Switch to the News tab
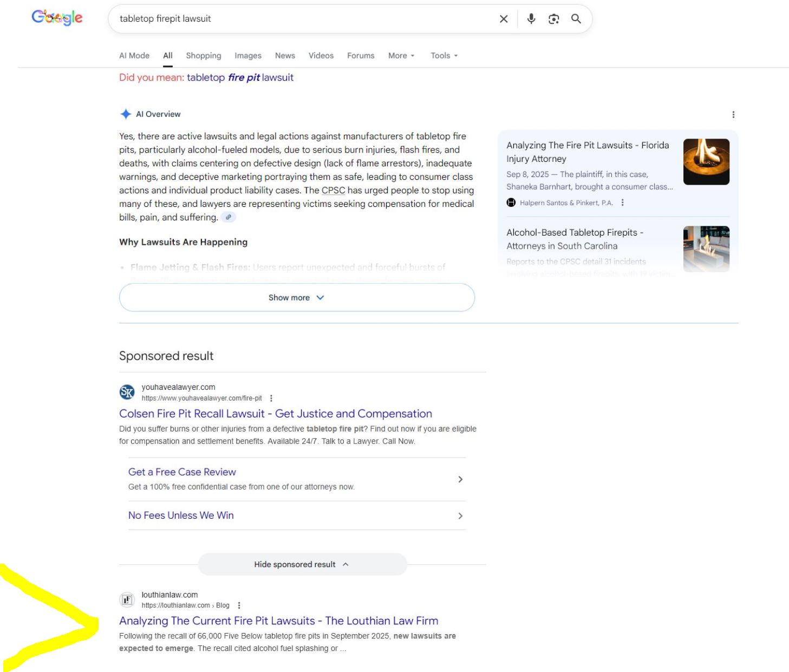The width and height of the screenshot is (789, 672). click(285, 56)
